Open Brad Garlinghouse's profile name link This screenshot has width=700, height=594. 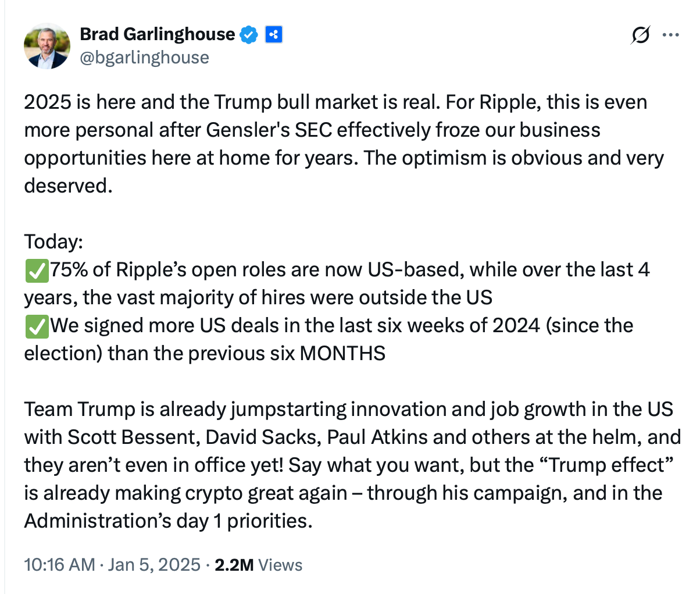click(157, 34)
